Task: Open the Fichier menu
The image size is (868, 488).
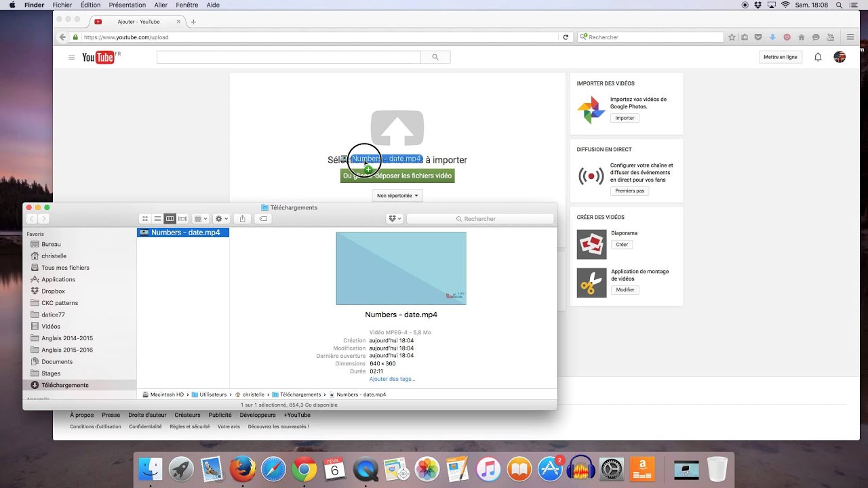Action: pyautogui.click(x=62, y=5)
